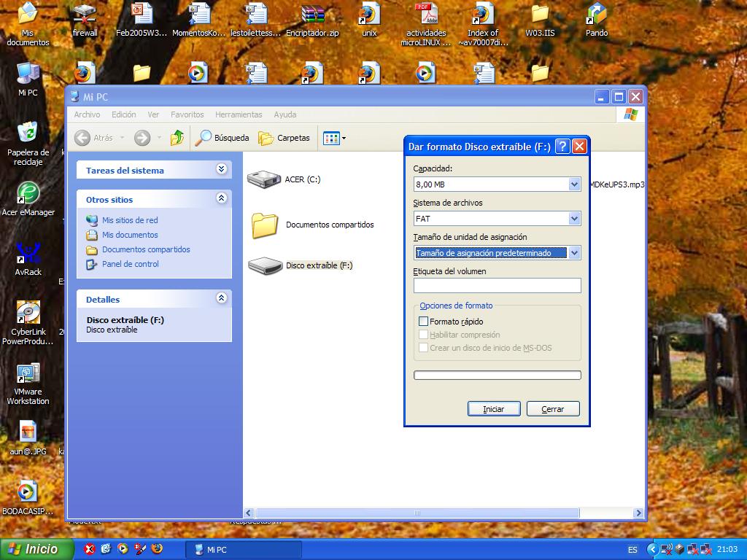Select the firewall desktop icon
The image size is (747, 560).
[85, 20]
